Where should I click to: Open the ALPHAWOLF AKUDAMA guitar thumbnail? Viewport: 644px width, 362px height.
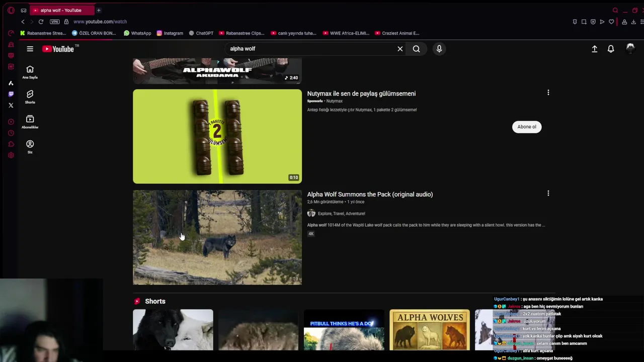pos(217,70)
